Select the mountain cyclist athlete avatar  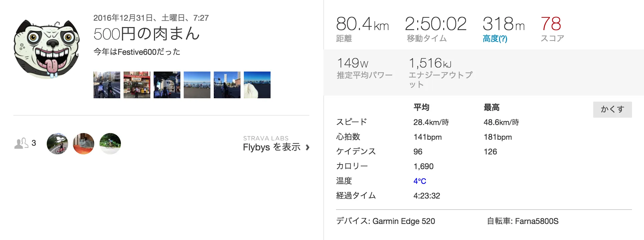57,143
